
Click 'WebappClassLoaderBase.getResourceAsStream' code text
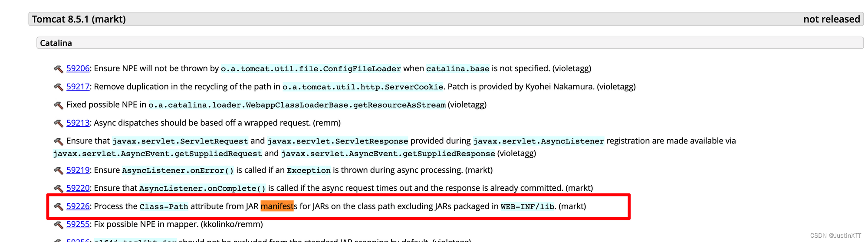tap(346, 105)
